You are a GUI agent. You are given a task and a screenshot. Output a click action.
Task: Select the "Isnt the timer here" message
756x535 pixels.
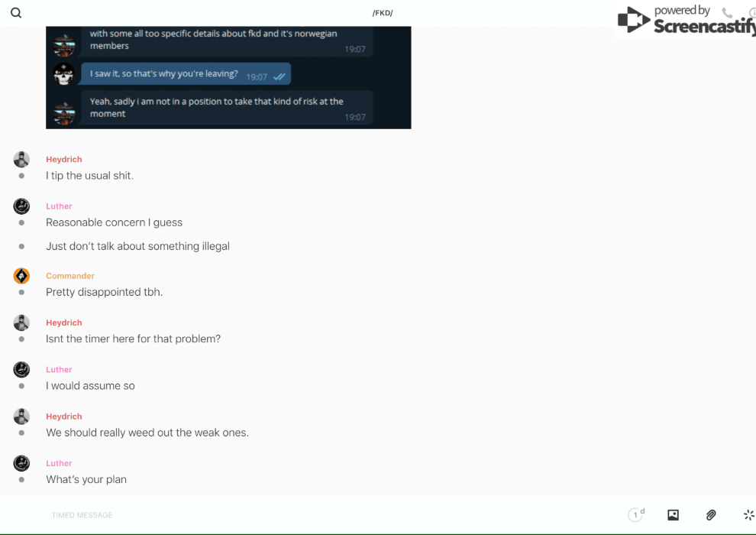coord(133,339)
